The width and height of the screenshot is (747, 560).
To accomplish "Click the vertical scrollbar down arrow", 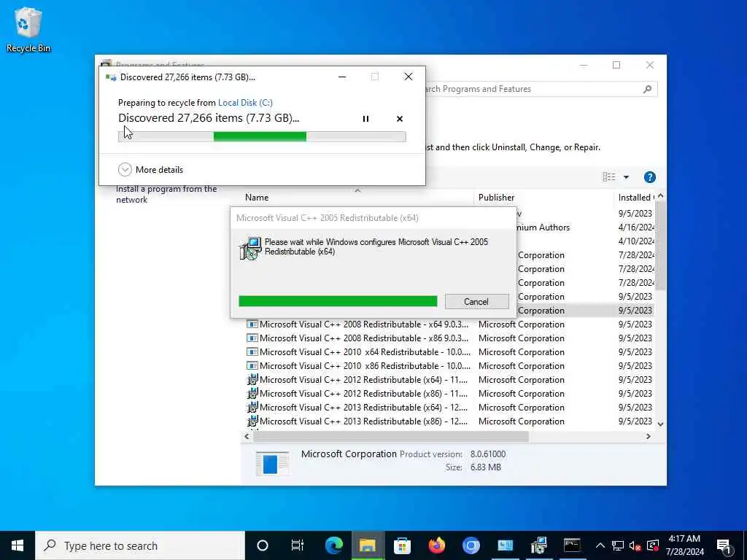I will 660,424.
